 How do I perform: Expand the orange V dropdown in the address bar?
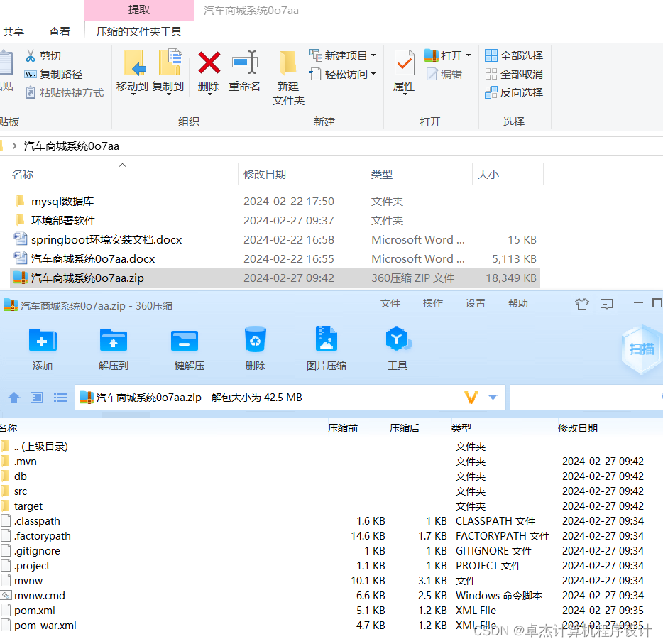(x=471, y=397)
